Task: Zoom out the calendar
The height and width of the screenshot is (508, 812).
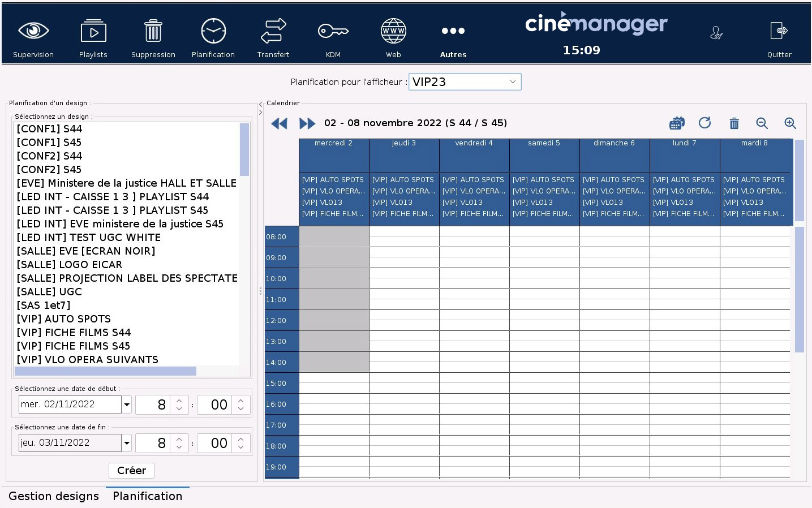Action: tap(762, 123)
